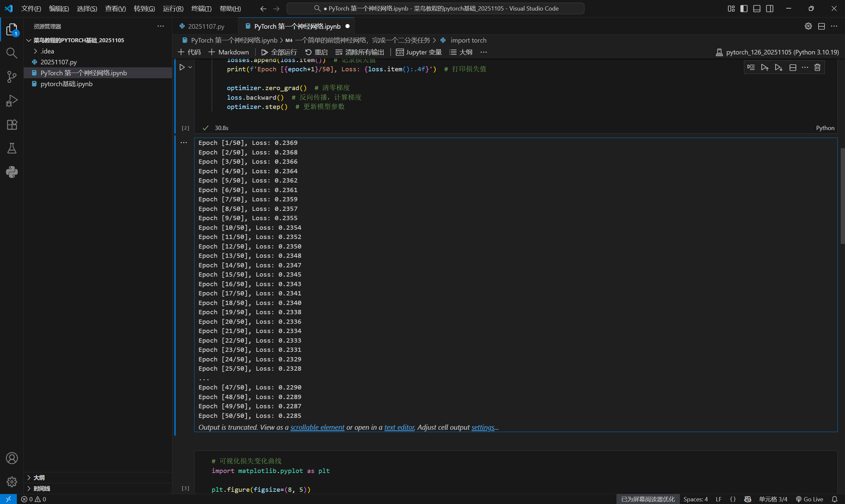Restart the kernel with 重启
The width and height of the screenshot is (845, 504).
coord(316,52)
